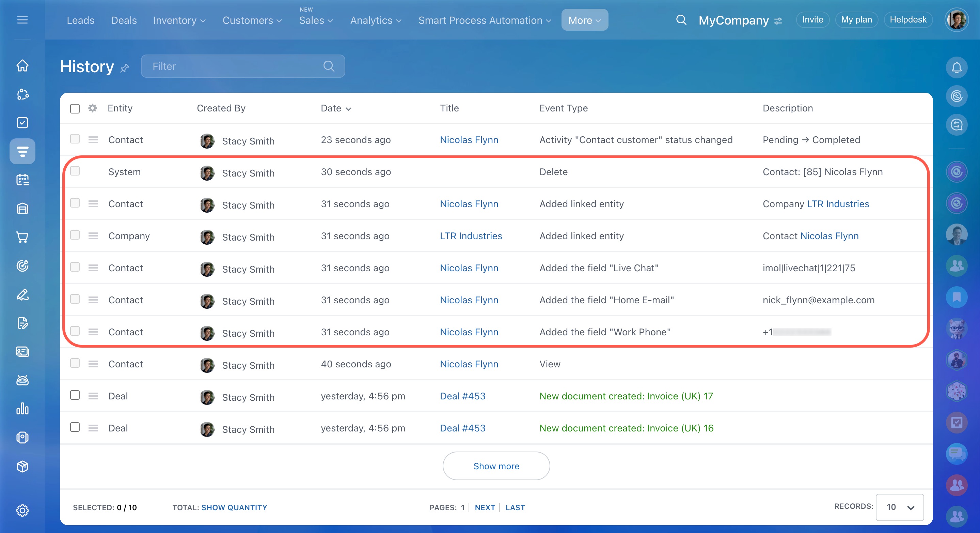Click the pin icon beside History title
The height and width of the screenshot is (533, 980).
pos(125,68)
